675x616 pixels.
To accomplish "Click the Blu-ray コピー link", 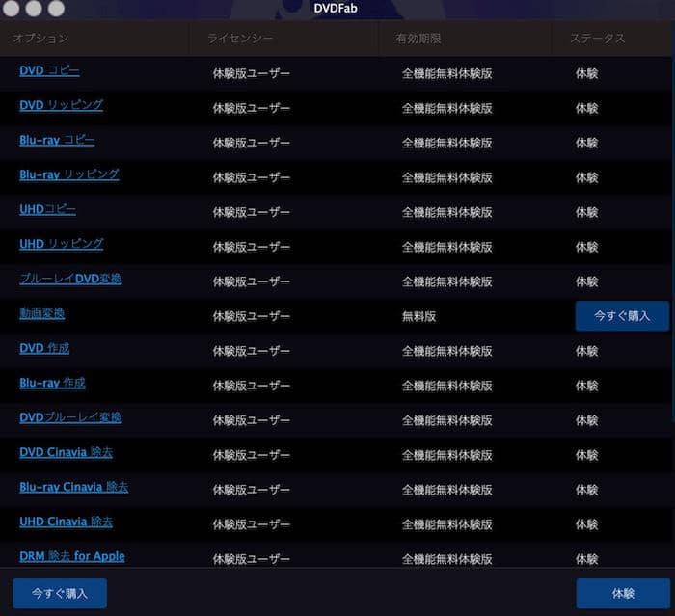I will coord(57,141).
